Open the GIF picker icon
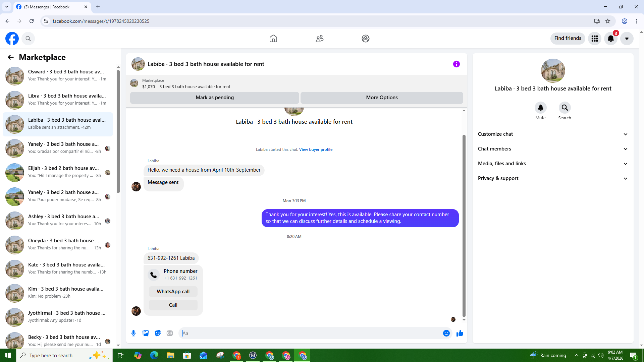This screenshot has width=644, height=362. click(170, 333)
